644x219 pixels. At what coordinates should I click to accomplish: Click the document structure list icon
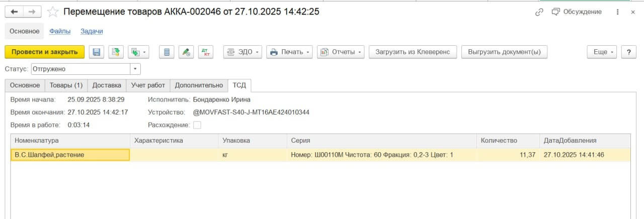167,52
